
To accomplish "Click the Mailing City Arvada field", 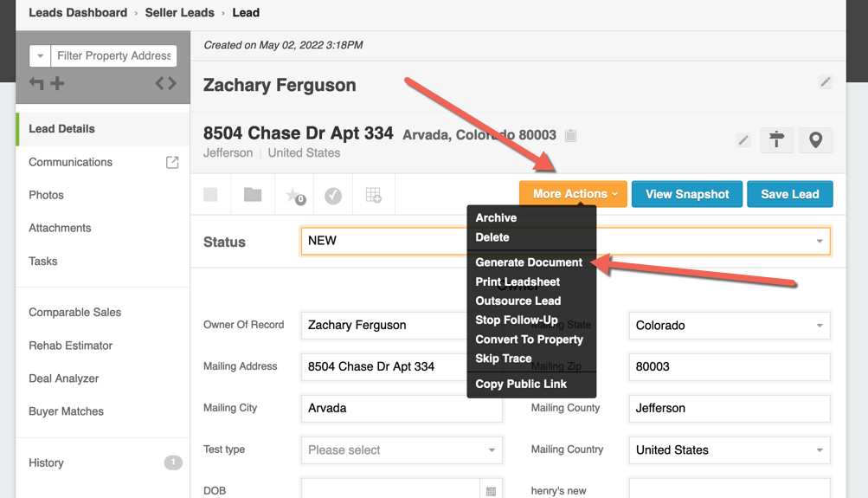I will (x=402, y=408).
